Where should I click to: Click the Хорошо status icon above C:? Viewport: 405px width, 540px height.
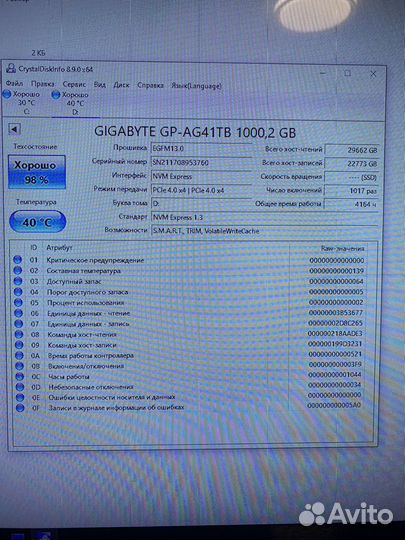point(7,94)
